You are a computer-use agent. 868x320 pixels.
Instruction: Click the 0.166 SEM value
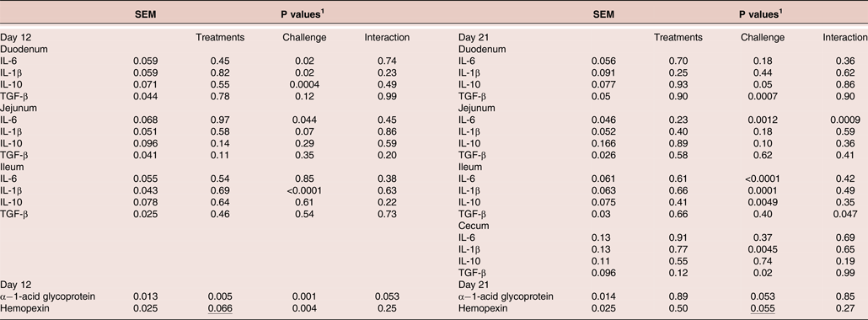pos(604,143)
